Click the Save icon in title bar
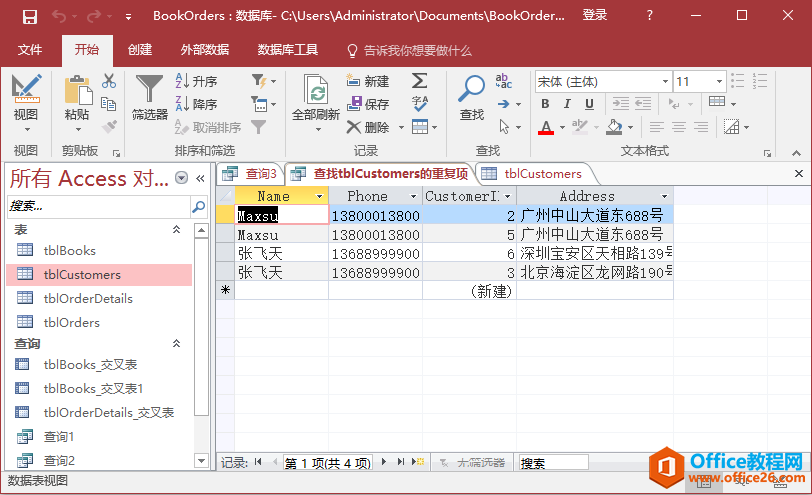The image size is (812, 495). (29, 16)
